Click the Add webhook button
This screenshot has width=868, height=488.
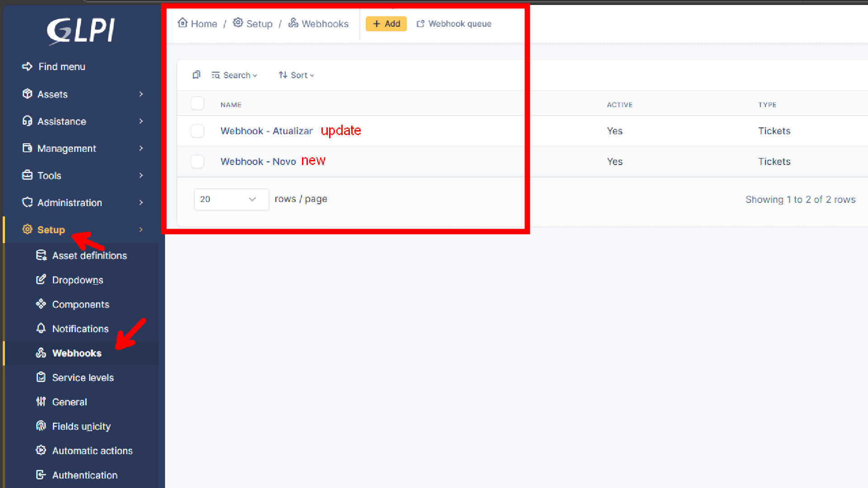386,23
